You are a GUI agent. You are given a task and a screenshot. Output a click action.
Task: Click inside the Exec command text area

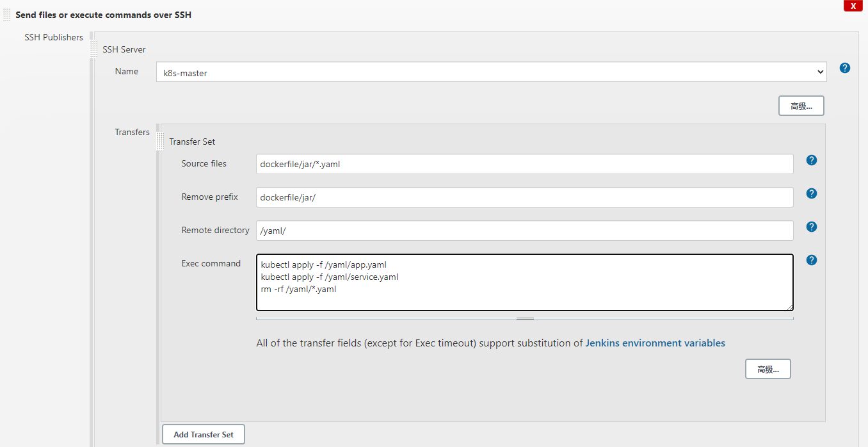coord(524,282)
